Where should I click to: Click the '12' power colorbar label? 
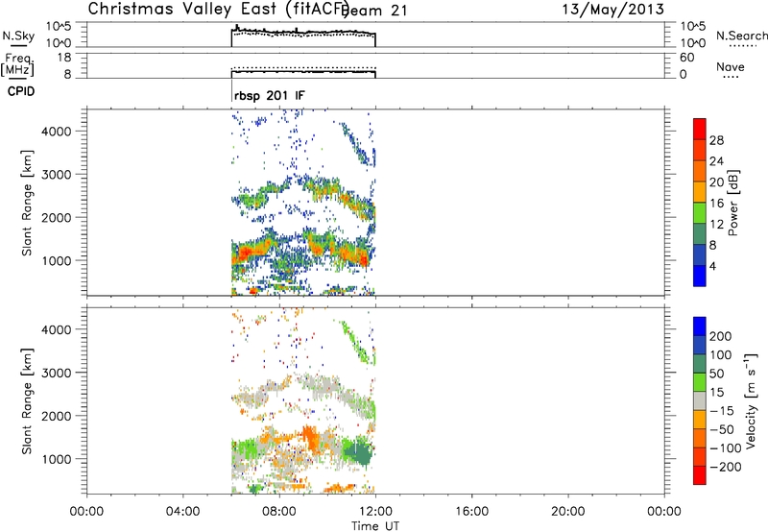tap(716, 225)
